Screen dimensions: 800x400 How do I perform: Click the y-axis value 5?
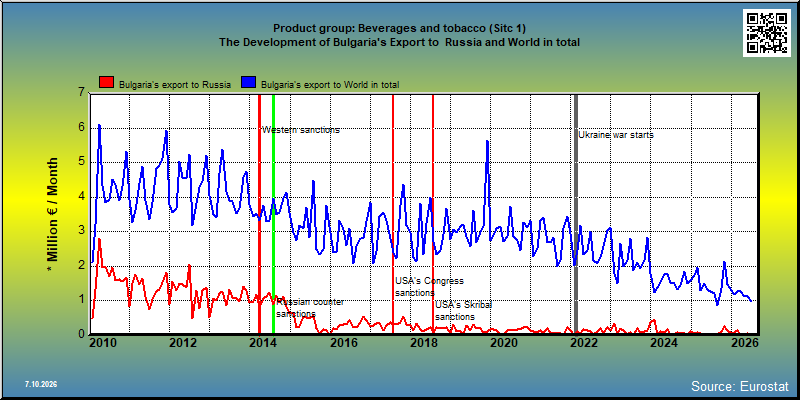(81, 162)
